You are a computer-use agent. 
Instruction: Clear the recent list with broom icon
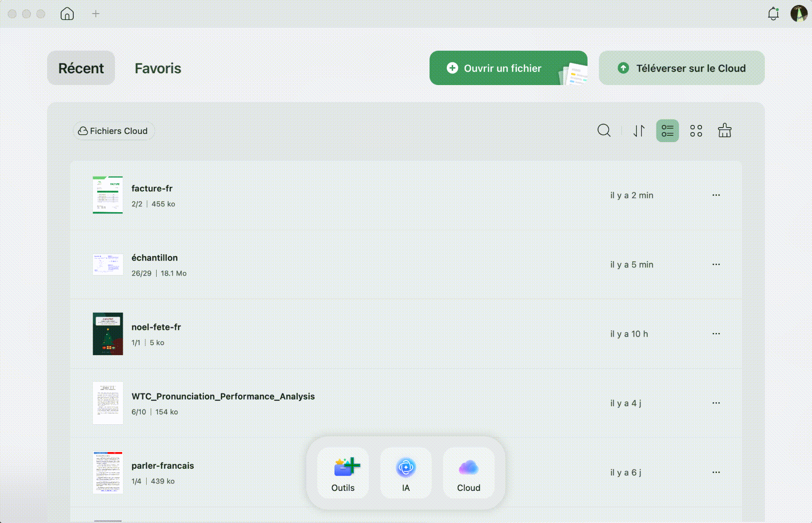tap(725, 131)
